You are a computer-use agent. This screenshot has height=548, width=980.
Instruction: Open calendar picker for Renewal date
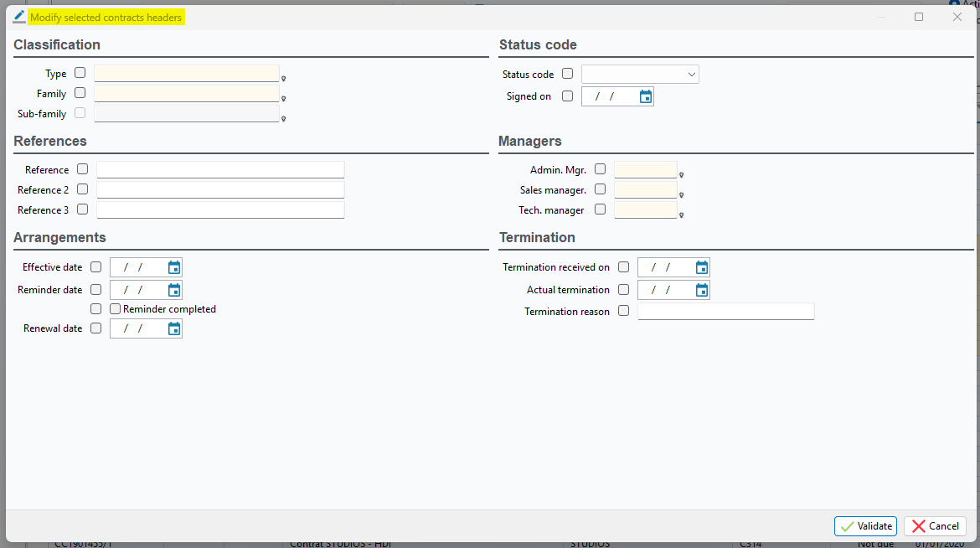pos(173,329)
